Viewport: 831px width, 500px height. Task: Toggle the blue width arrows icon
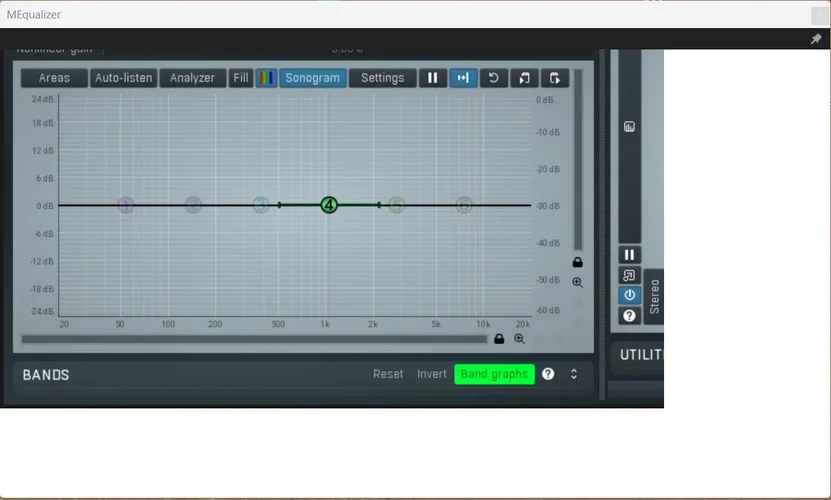coord(463,78)
